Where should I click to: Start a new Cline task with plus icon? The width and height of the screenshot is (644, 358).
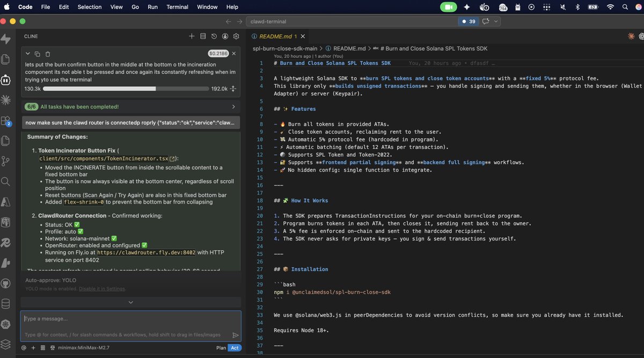(192, 36)
